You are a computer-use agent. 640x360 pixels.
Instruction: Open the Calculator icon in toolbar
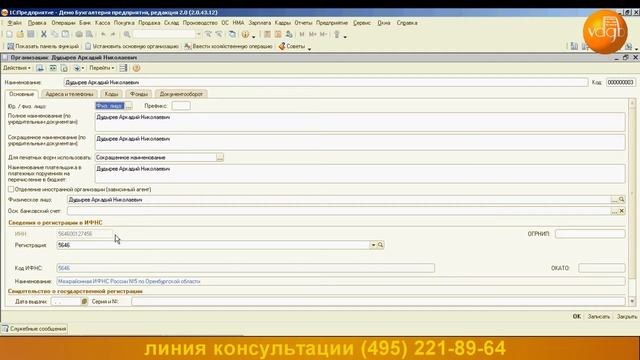tap(267, 35)
